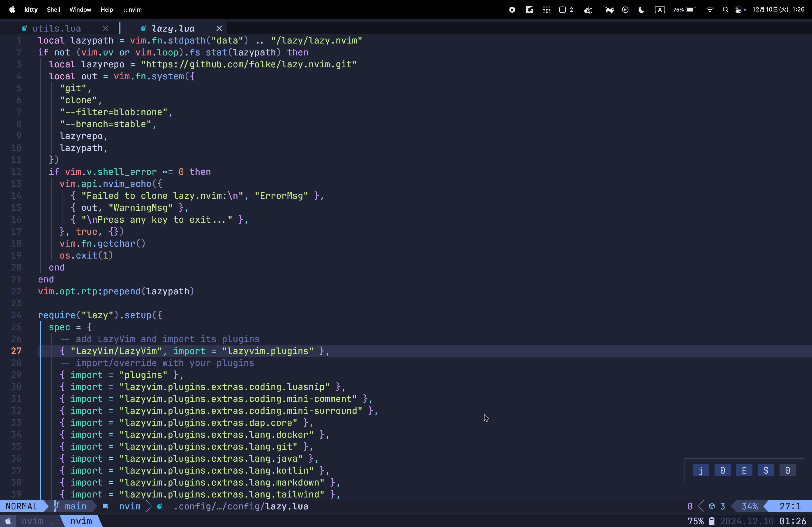Click the Lua file icon on utils.lua tab
Image resolution: width=812 pixels, height=527 pixels.
click(x=24, y=28)
